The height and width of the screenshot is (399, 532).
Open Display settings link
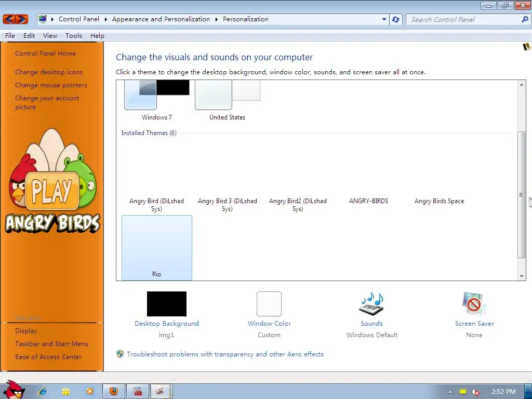tap(26, 331)
